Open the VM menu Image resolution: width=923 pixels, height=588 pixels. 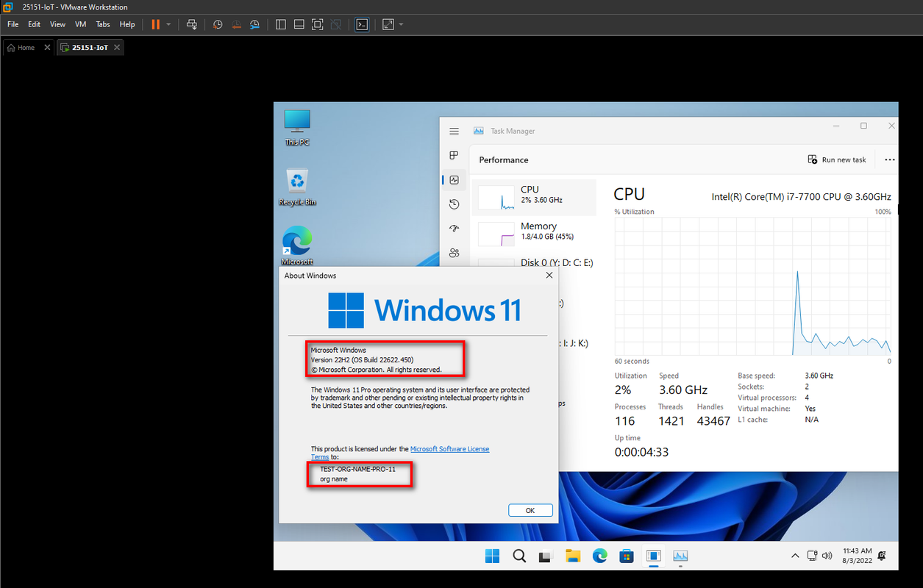(81, 24)
